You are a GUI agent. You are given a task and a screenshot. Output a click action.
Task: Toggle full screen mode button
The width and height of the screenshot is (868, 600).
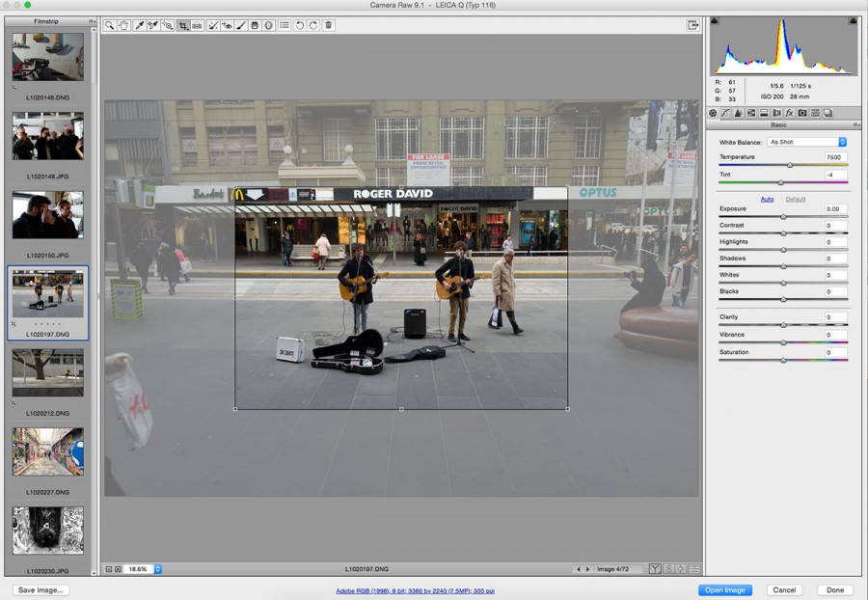click(693, 25)
